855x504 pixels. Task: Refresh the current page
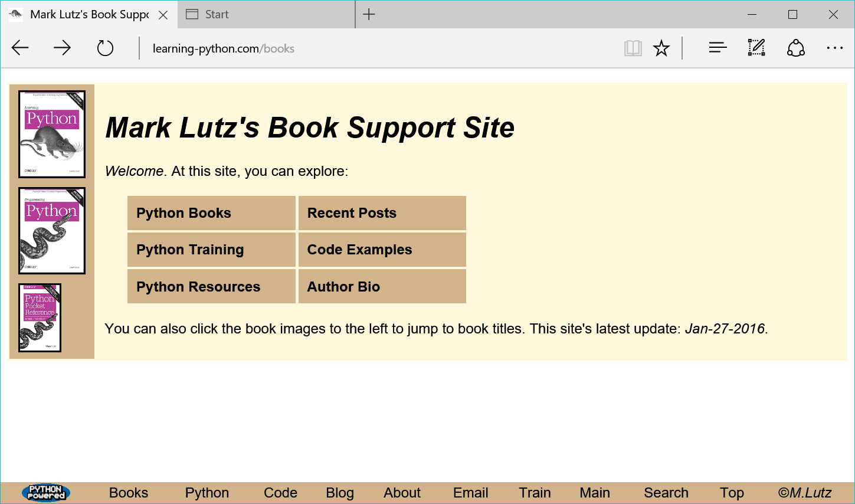coord(105,48)
